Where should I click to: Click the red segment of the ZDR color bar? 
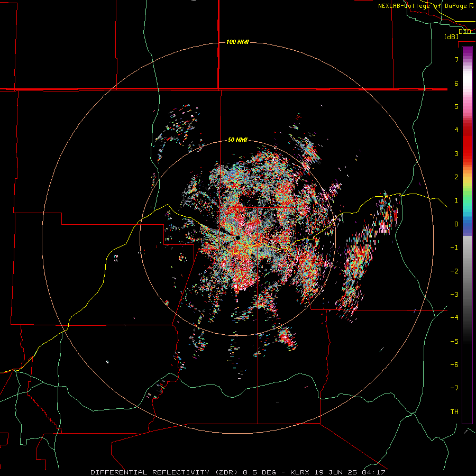point(467,143)
